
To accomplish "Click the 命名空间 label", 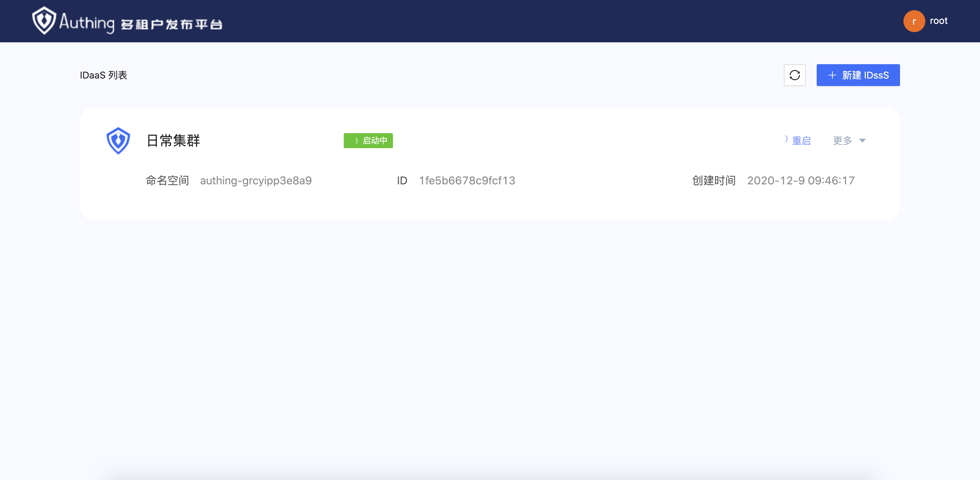I will 167,181.
